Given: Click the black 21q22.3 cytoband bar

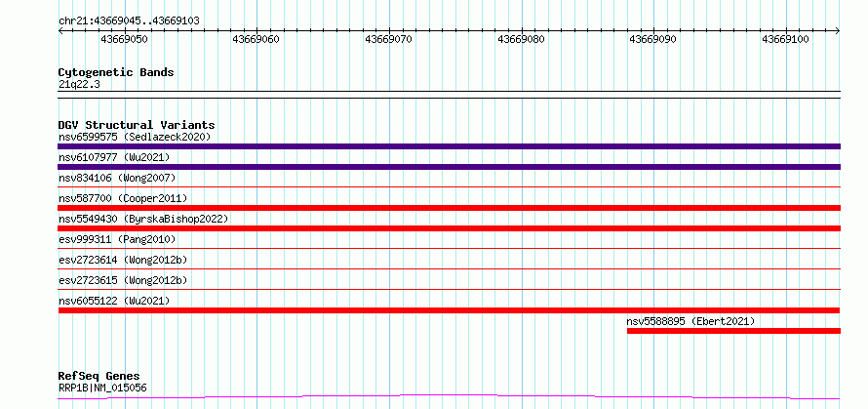Looking at the screenshot, I should pyautogui.click(x=449, y=95).
